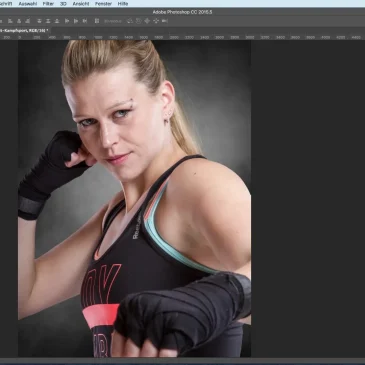Image resolution: width=365 pixels, height=365 pixels.
Task: Click the horizontal ruler above the canvas
Action: tap(182, 37)
